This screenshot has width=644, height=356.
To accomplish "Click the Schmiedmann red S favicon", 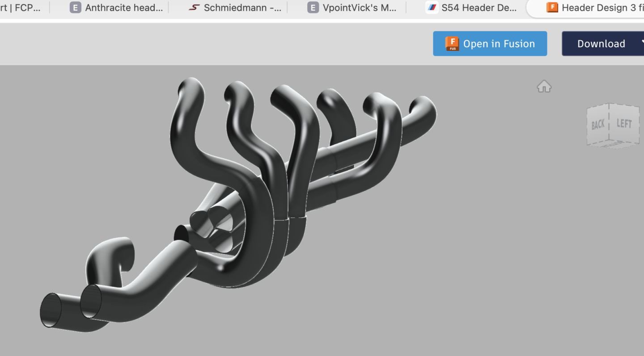I will [194, 8].
